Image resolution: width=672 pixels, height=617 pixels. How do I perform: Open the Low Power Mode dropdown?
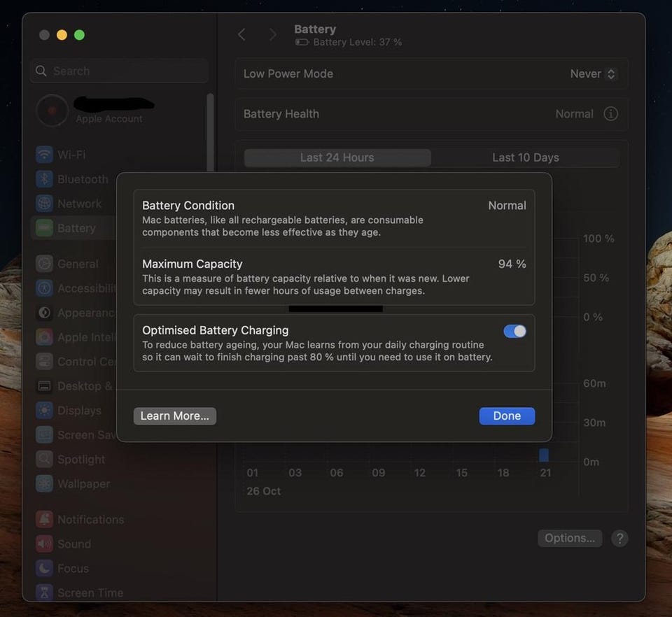592,74
